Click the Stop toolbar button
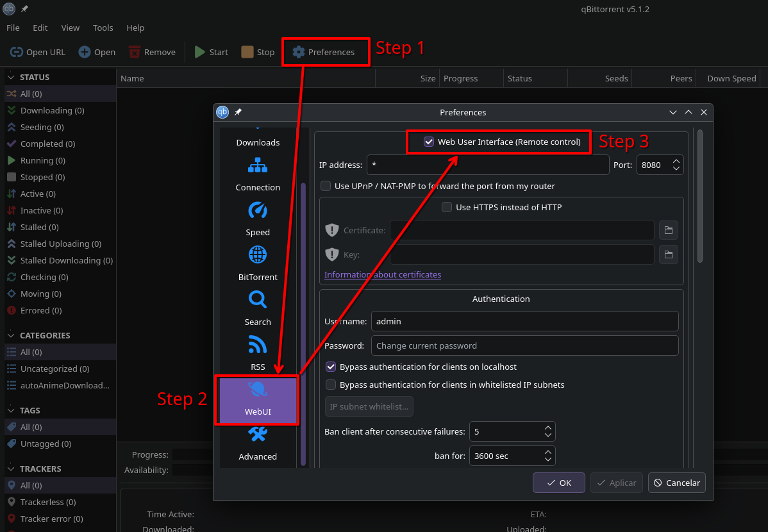 click(258, 52)
